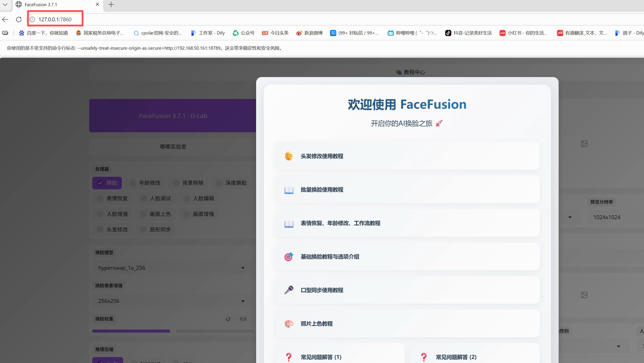Click the upper image placeholder icon
Image resolution: width=644 pixels, height=363 pixels.
[584, 144]
